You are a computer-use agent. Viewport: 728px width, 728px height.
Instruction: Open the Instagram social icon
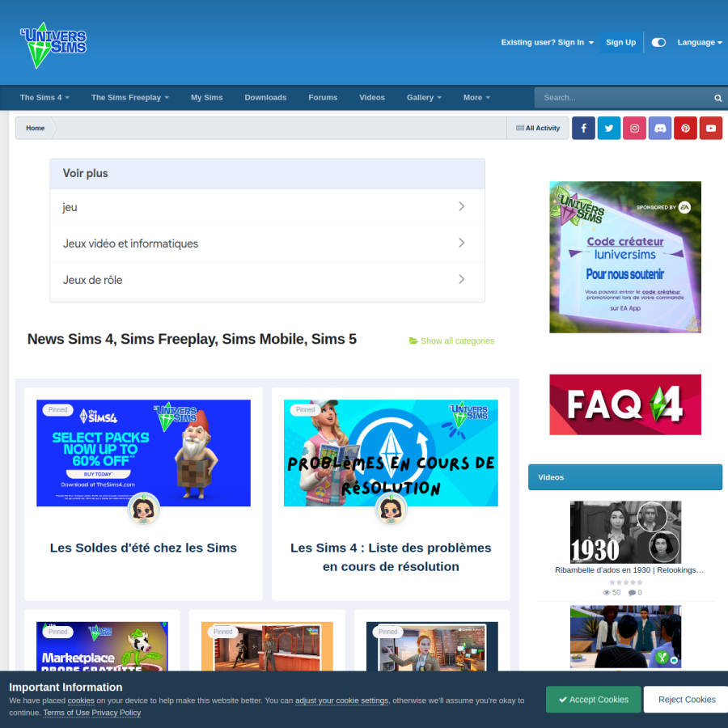(634, 128)
